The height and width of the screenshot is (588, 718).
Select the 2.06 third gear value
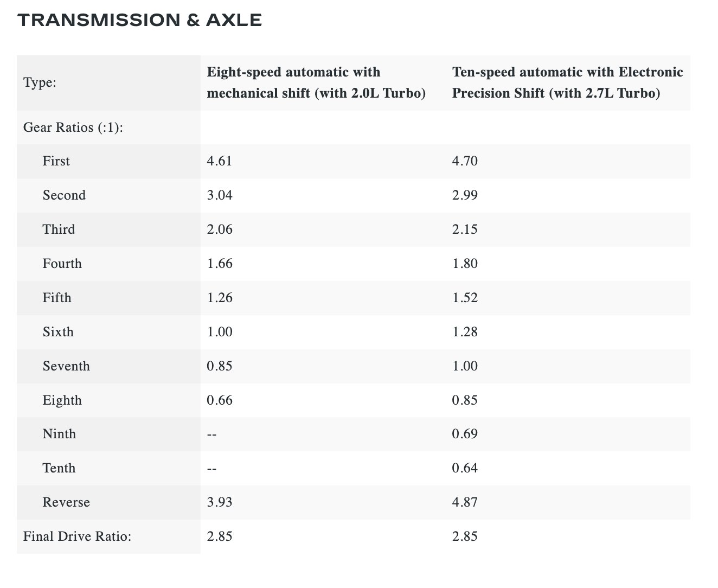tap(220, 229)
